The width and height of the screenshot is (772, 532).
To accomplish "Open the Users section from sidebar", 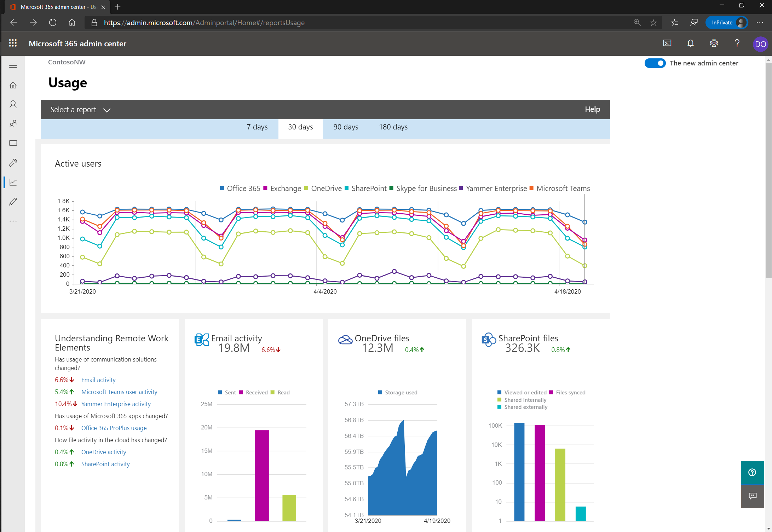I will click(x=13, y=104).
